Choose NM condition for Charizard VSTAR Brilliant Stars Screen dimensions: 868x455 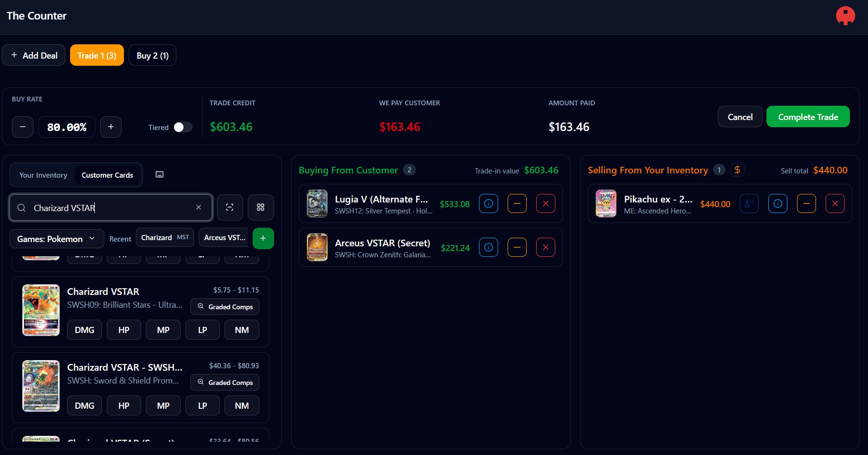click(242, 330)
